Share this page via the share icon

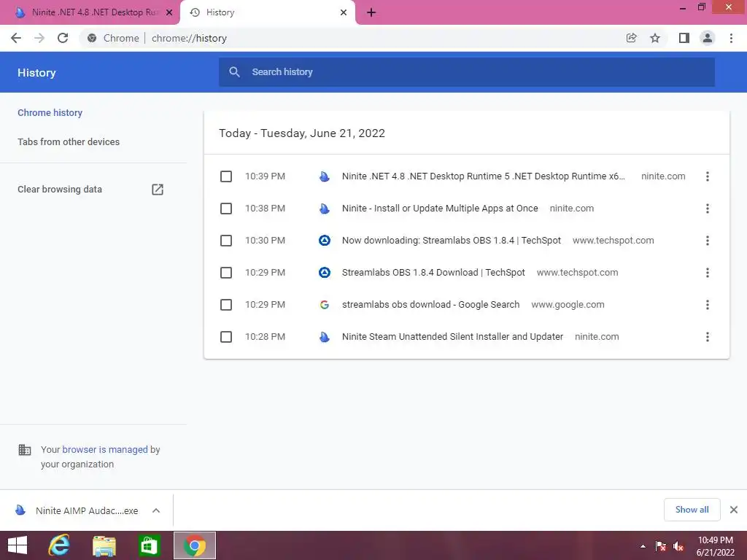(x=631, y=38)
